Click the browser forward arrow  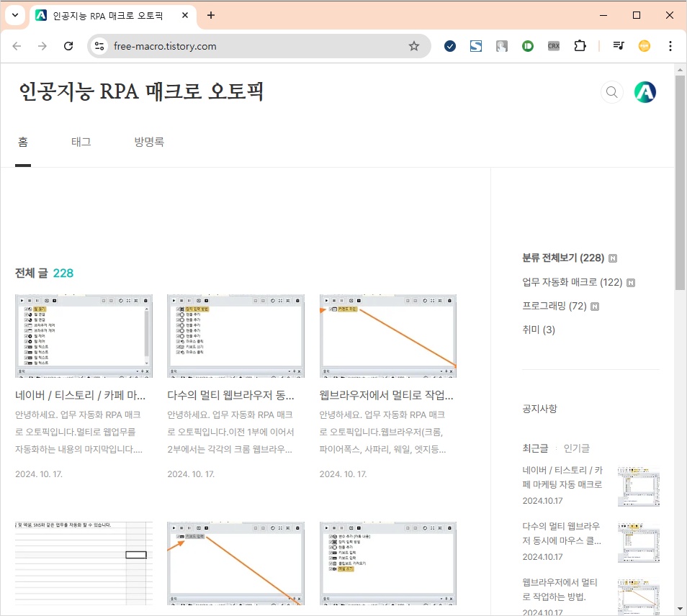pos(42,46)
